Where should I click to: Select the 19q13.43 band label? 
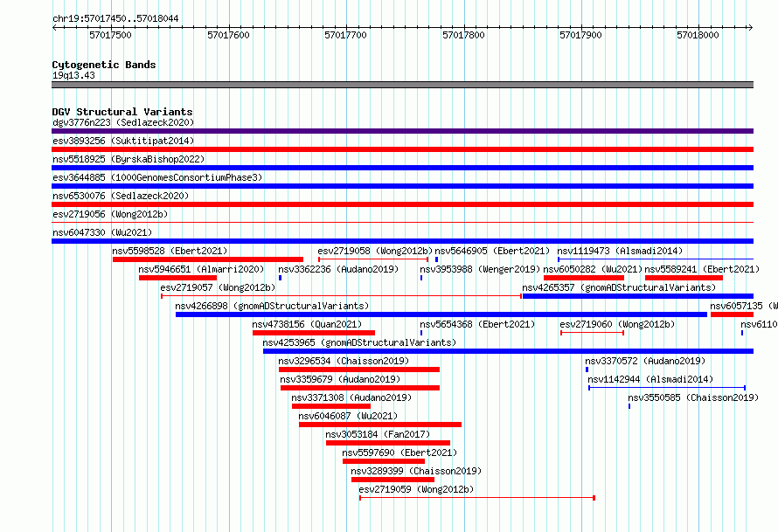73,75
